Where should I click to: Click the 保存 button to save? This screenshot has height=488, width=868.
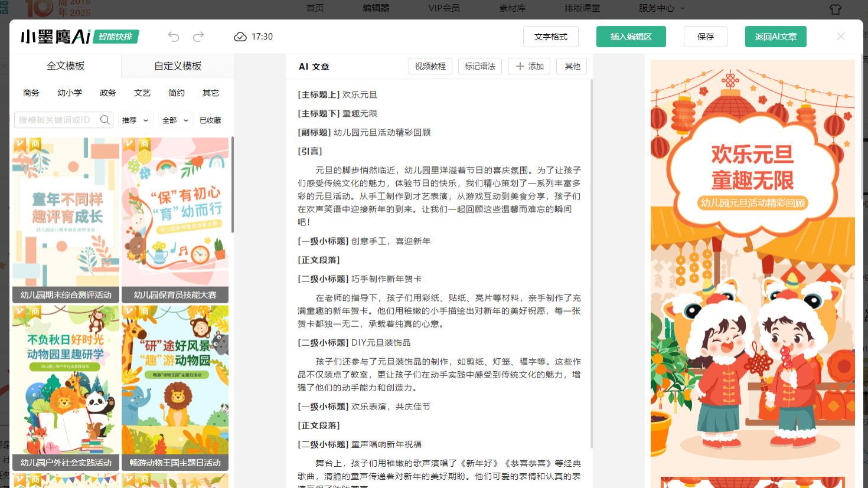[x=705, y=36]
